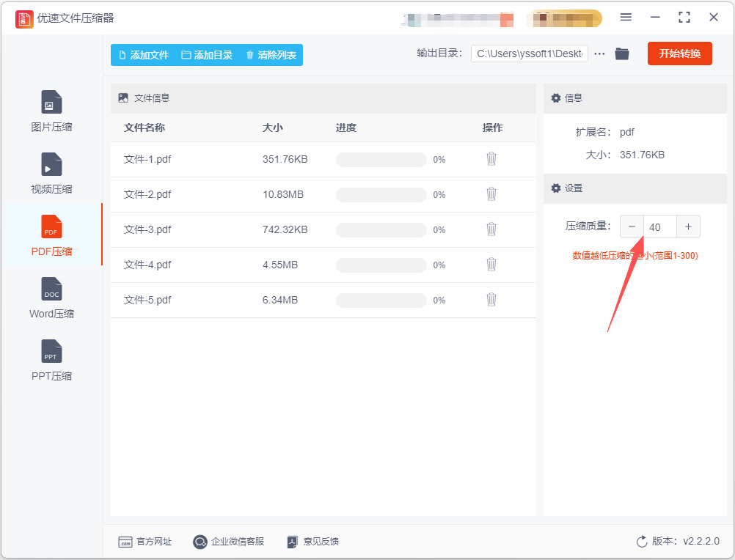Viewport: 735px width, 560px height.
Task: Open the 意见反馈 feedback link
Action: (x=312, y=542)
